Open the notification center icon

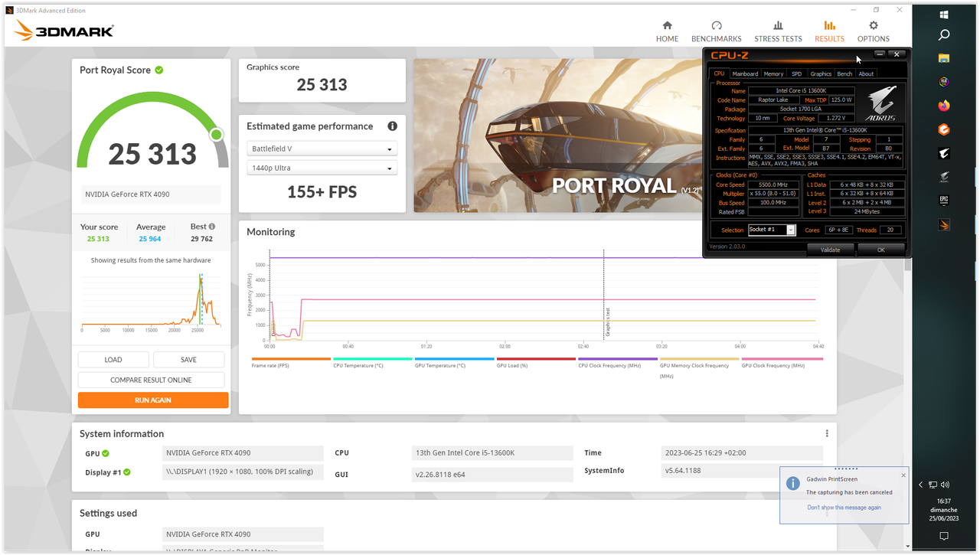tap(944, 536)
